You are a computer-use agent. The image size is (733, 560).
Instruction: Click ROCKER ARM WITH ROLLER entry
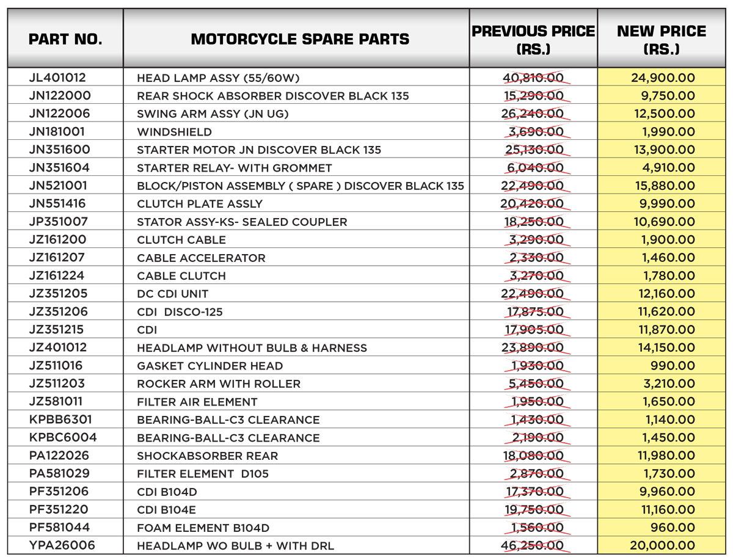tap(219, 384)
